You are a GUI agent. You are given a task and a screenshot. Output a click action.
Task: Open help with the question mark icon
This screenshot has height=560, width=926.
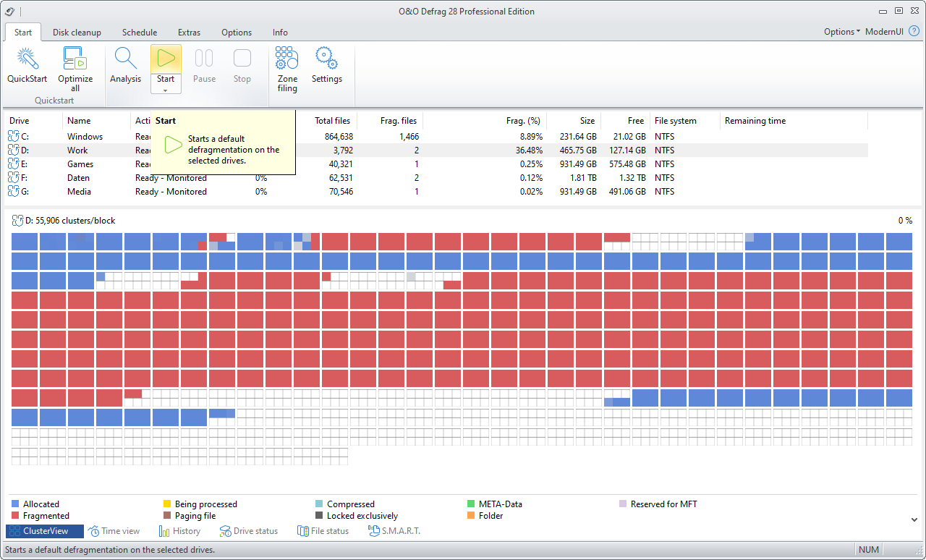click(x=914, y=31)
